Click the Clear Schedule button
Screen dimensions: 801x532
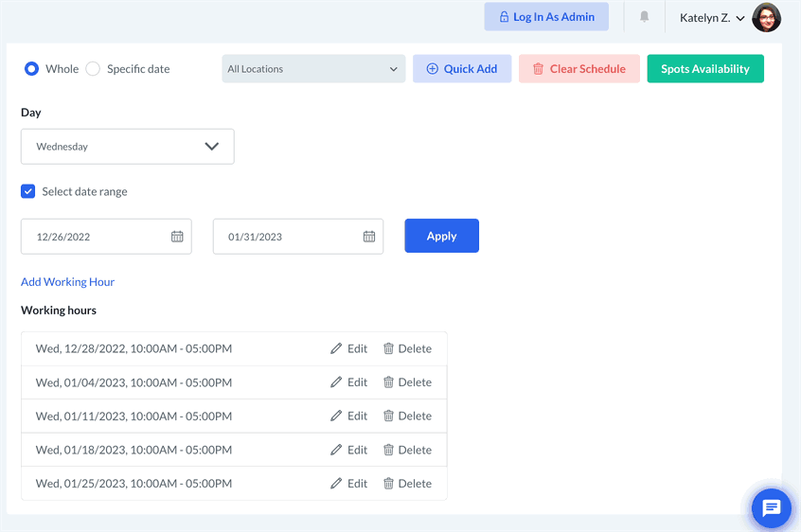tap(579, 69)
